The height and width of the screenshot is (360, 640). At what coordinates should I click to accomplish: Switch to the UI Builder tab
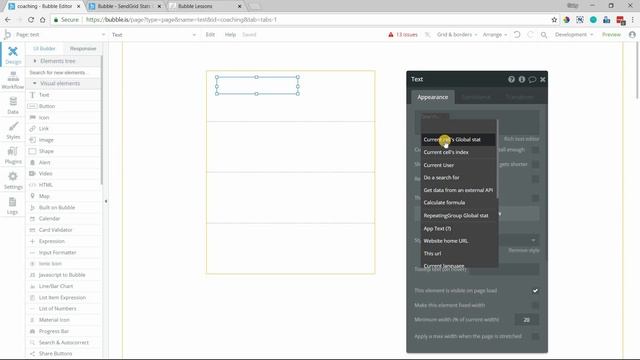click(x=44, y=49)
